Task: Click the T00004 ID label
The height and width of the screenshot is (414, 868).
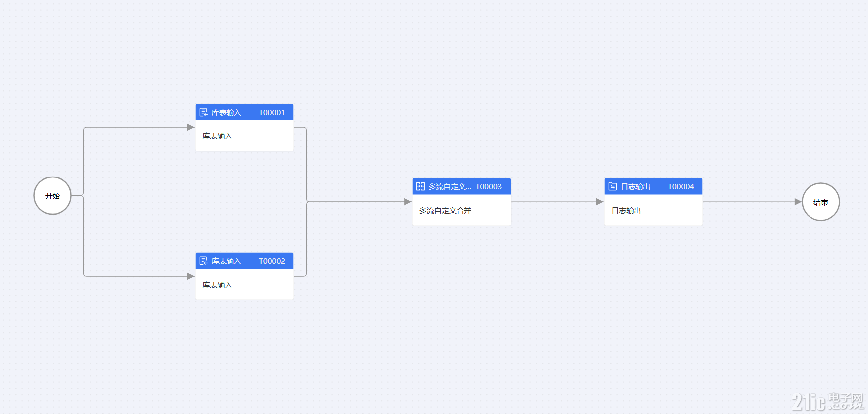Action: click(681, 187)
